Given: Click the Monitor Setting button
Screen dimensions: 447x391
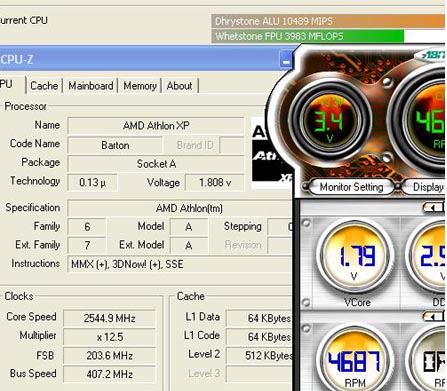Looking at the screenshot, I should pos(351,187).
